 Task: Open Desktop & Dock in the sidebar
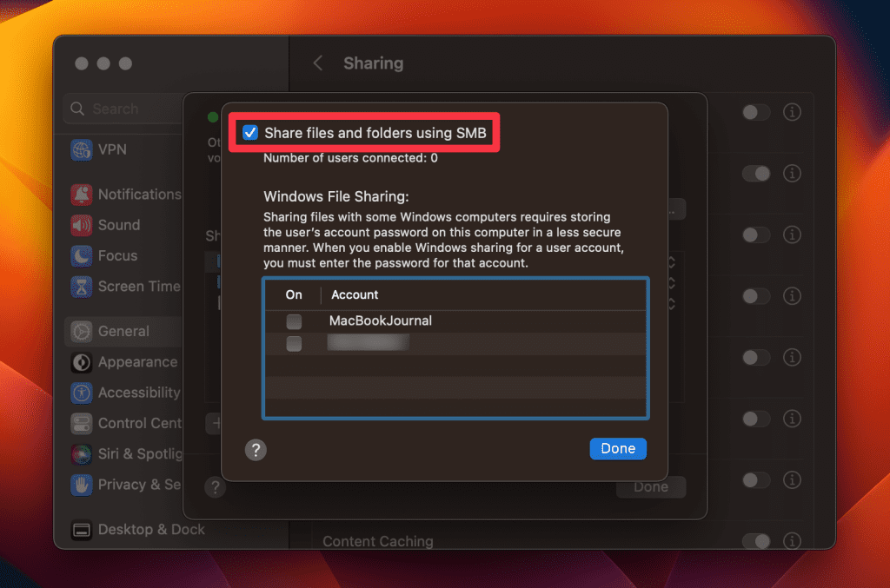[x=137, y=530]
